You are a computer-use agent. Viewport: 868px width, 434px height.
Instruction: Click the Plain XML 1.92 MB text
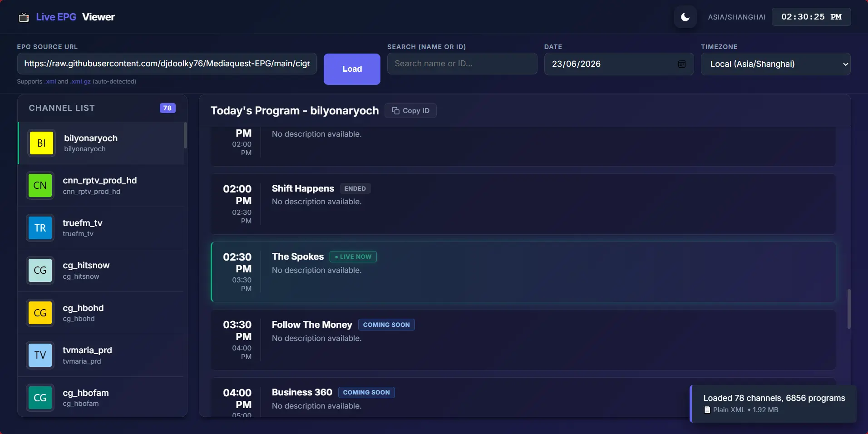pyautogui.click(x=745, y=410)
